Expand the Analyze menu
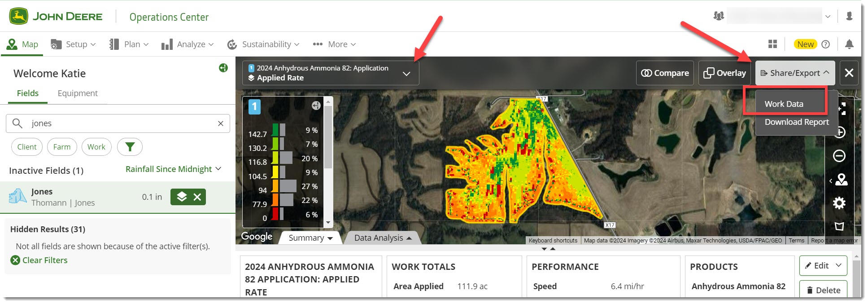The height and width of the screenshot is (304, 868). click(188, 44)
